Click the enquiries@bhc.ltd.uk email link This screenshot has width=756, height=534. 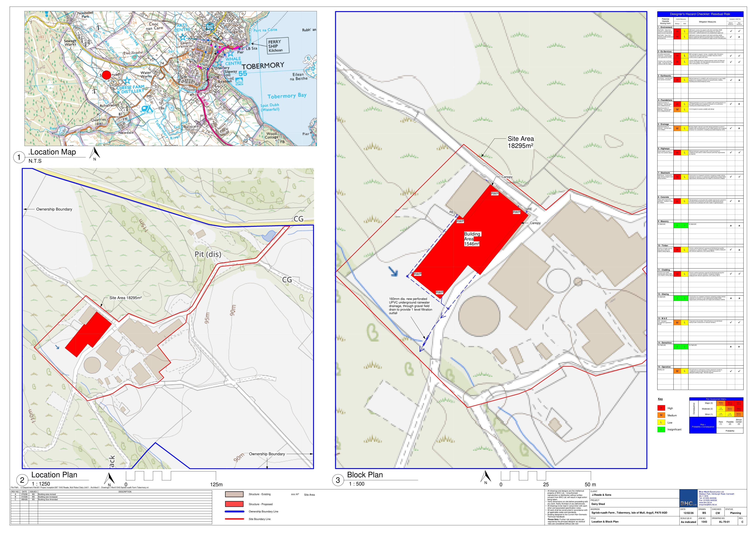click(x=707, y=505)
